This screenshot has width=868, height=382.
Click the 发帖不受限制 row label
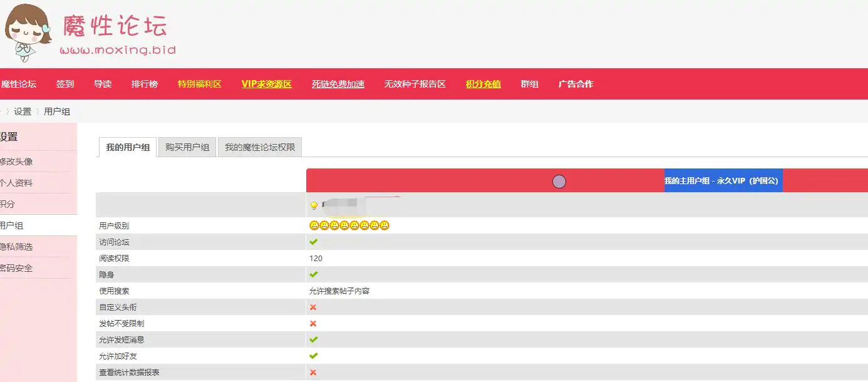(x=121, y=323)
